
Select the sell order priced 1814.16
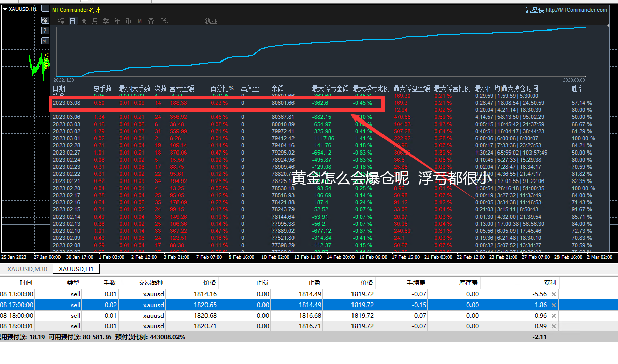pyautogui.click(x=309, y=294)
